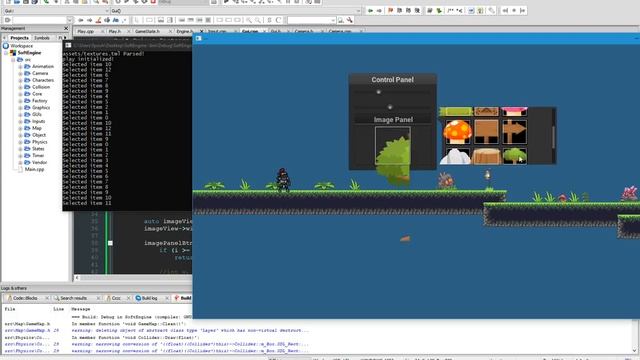
Task: Click the Control Panel title bar
Action: coord(392,80)
